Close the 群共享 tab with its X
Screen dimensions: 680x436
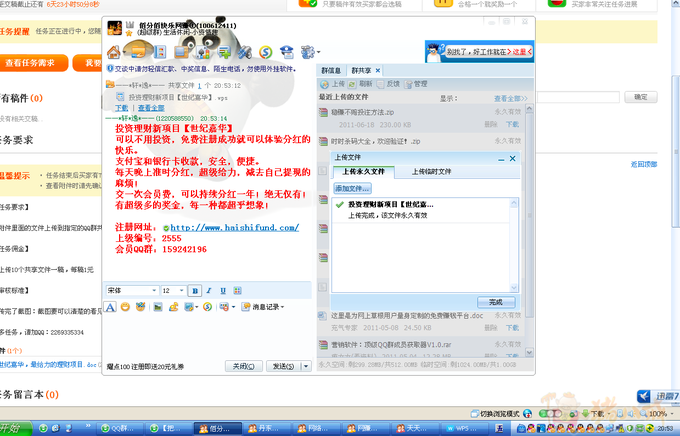(x=378, y=70)
